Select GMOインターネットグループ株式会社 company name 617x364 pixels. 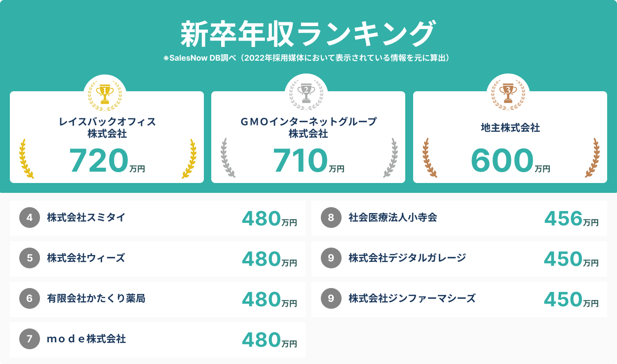coord(308,127)
